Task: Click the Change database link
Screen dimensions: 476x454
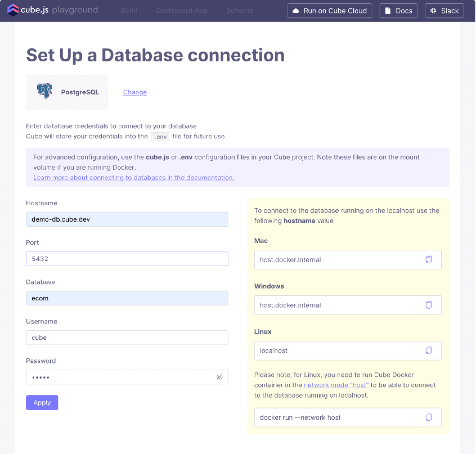Action: 135,92
